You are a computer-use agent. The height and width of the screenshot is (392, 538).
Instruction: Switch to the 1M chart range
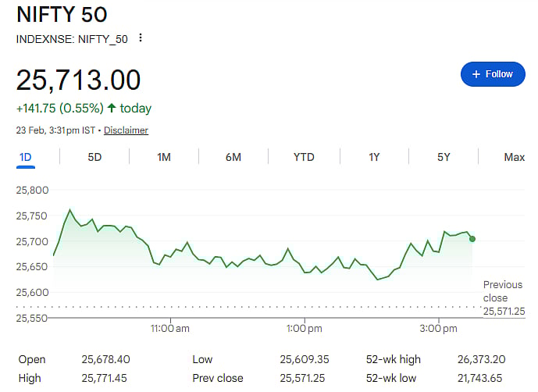pos(164,157)
